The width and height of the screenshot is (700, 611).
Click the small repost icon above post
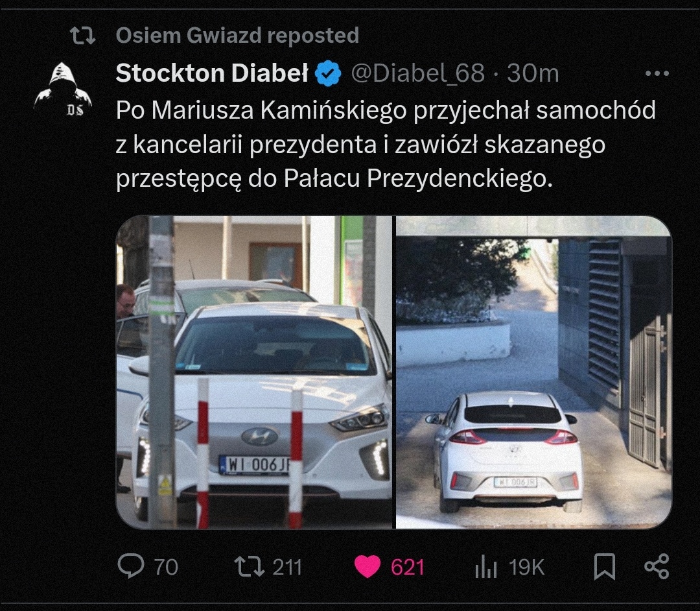(x=83, y=35)
